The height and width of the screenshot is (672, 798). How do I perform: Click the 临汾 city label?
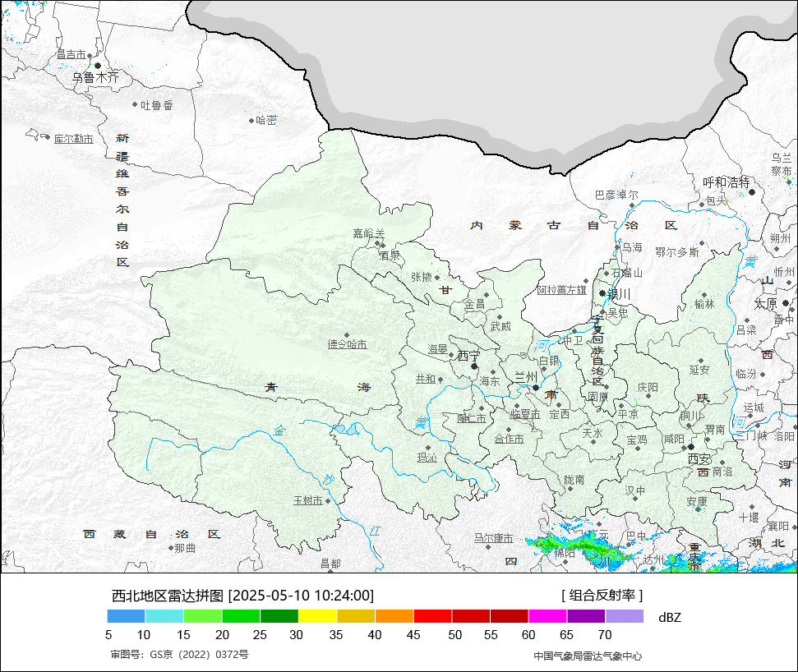746,374
